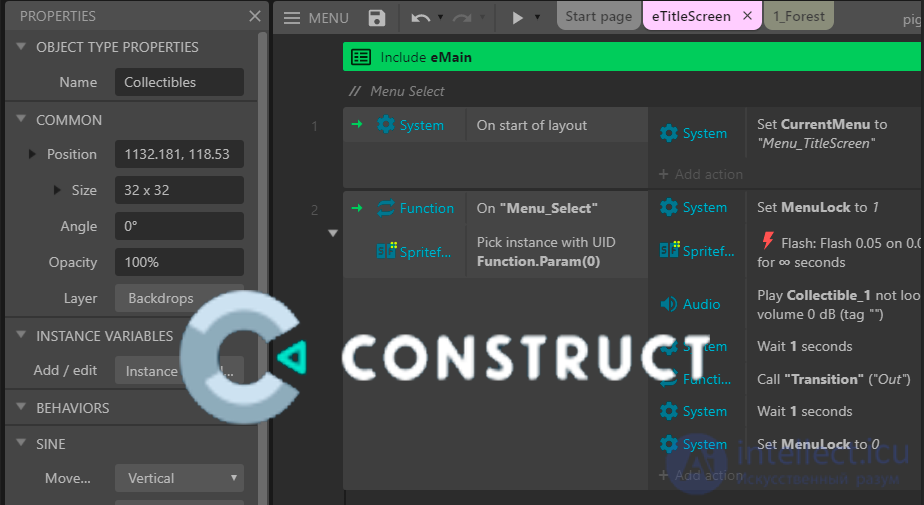Select event number 2 margin
This screenshot has width=924, height=505.
pos(315,210)
